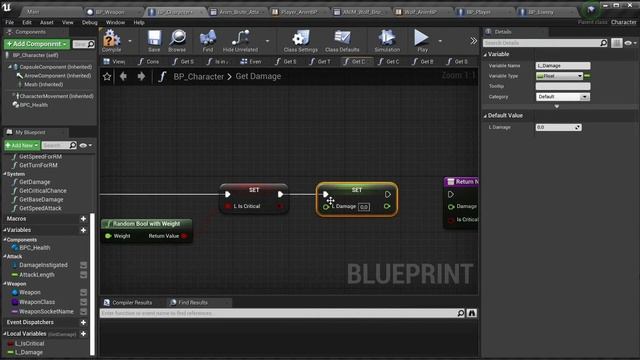Open the File menu
Screen dimensions: 640x360
pyautogui.click(x=10, y=22)
